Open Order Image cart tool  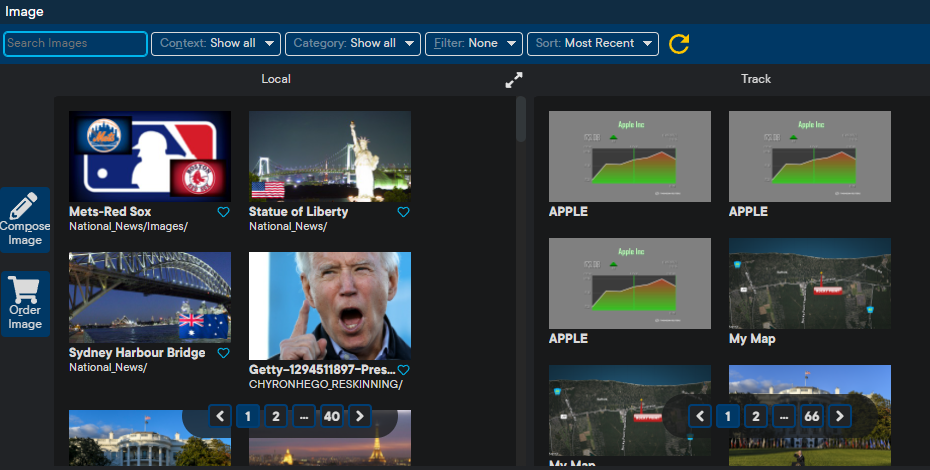25,304
